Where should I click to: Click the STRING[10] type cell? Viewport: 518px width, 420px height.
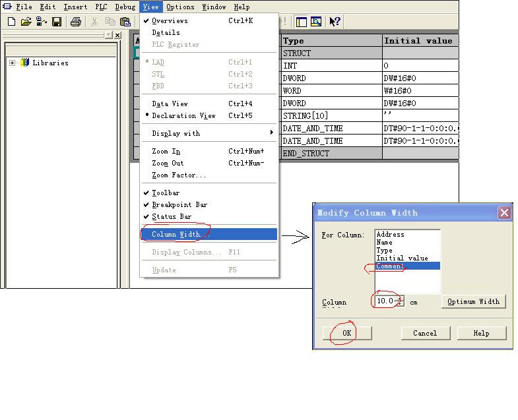pos(331,116)
